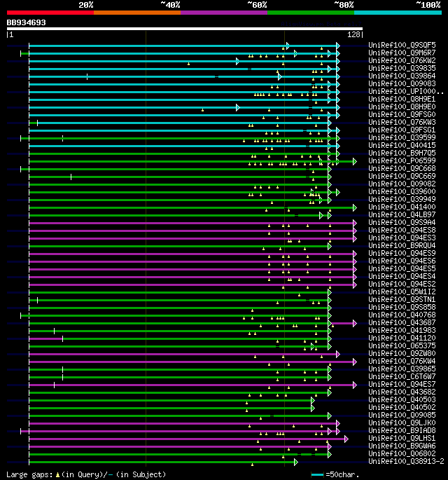The width and height of the screenshot is (448, 480).
Task: Select the UniRef100_Q40415 label
Action: [402, 145]
